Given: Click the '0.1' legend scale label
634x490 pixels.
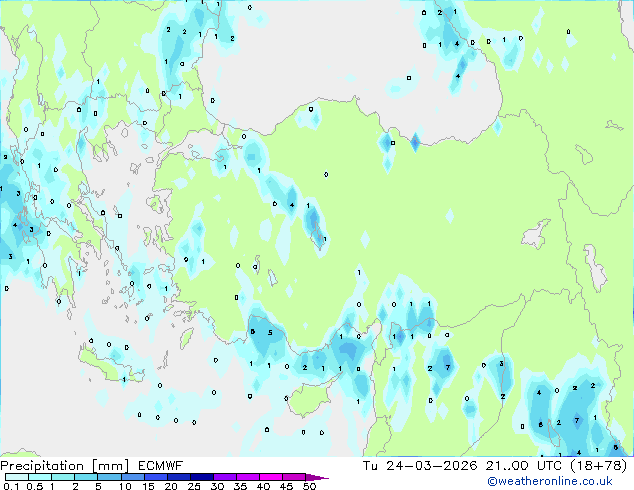Looking at the screenshot, I should [x=11, y=486].
